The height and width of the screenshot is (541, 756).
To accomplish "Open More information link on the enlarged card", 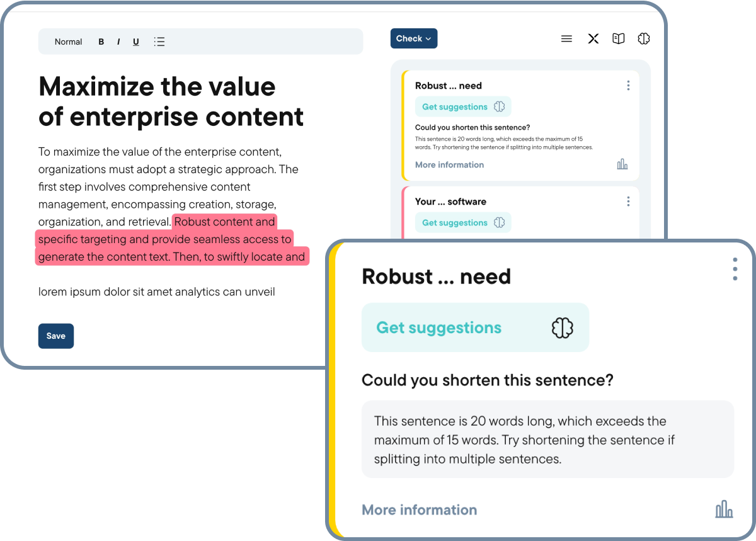I will point(420,510).
